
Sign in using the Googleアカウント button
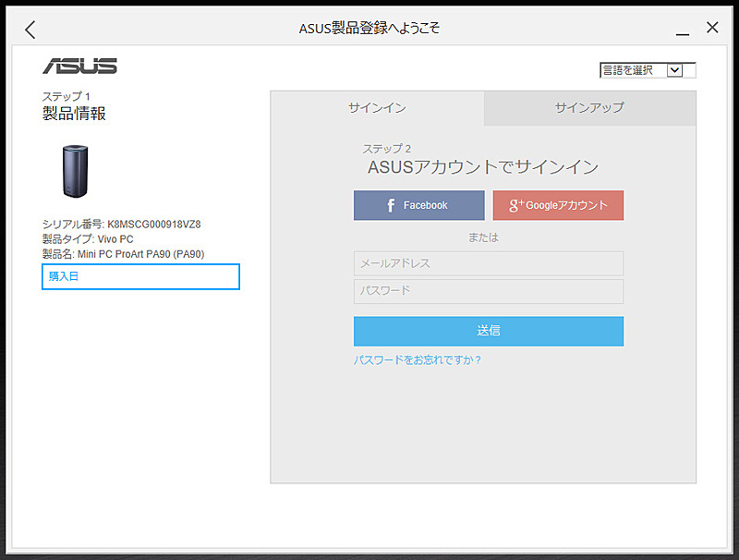[558, 204]
